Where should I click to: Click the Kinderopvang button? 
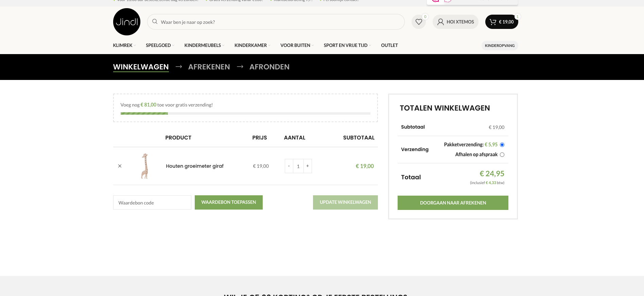tap(500, 46)
